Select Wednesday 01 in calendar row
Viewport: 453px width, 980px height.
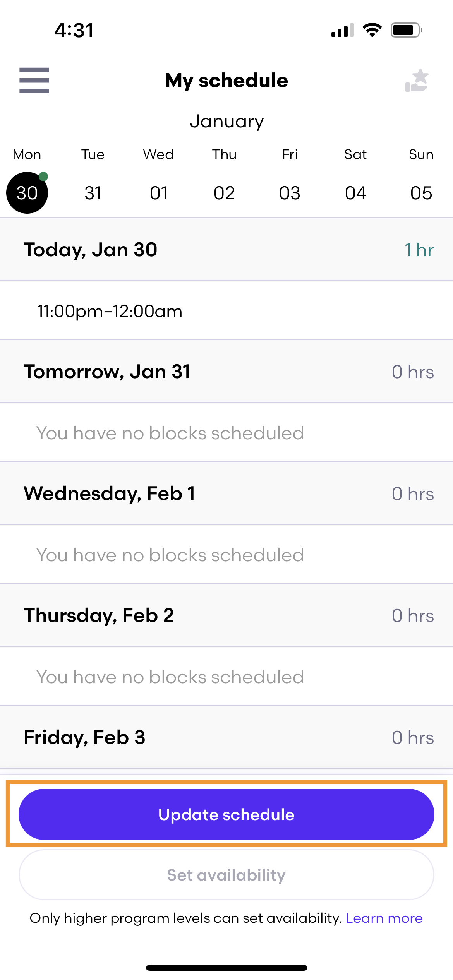[x=159, y=193]
